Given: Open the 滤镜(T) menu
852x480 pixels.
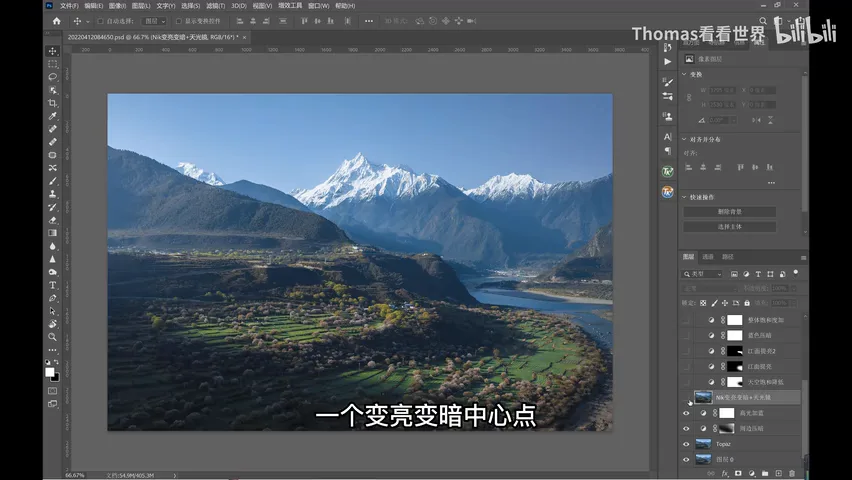Looking at the screenshot, I should 215,6.
